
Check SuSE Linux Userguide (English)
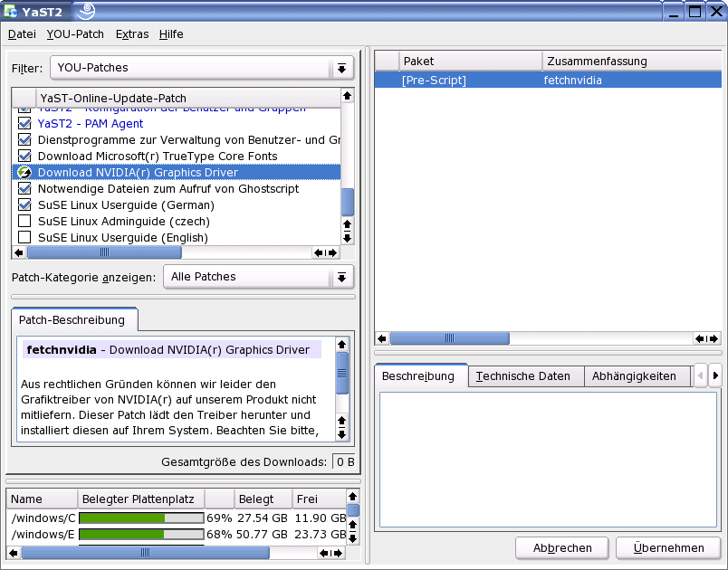(24, 237)
